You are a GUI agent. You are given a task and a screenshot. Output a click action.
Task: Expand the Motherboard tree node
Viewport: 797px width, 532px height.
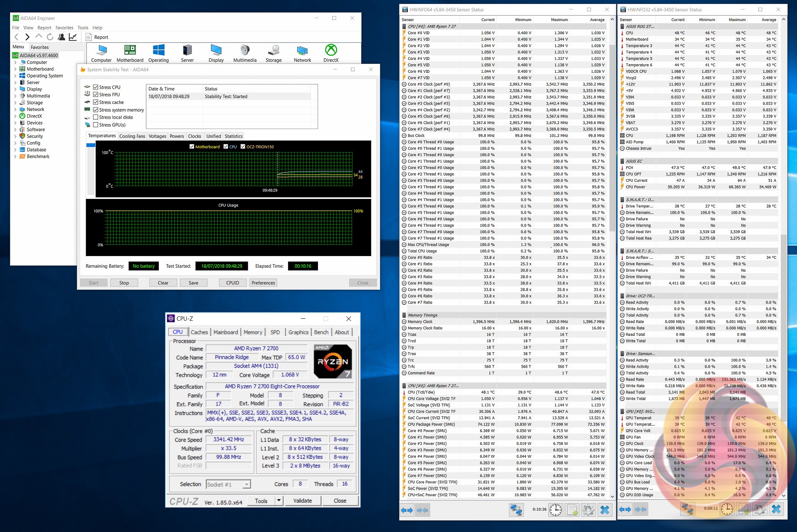(15, 69)
